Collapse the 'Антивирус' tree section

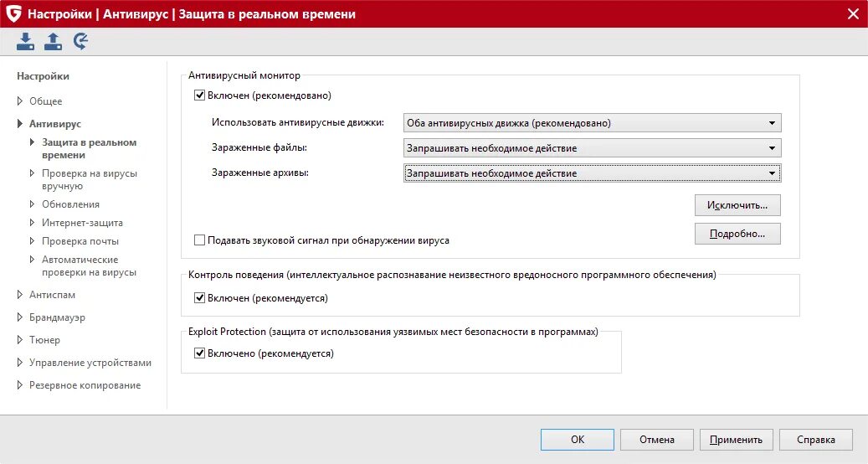point(20,123)
